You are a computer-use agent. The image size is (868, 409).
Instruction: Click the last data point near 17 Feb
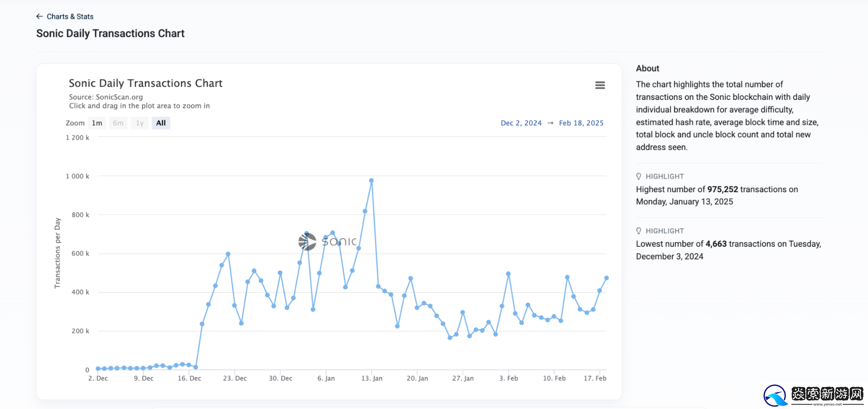coord(606,278)
